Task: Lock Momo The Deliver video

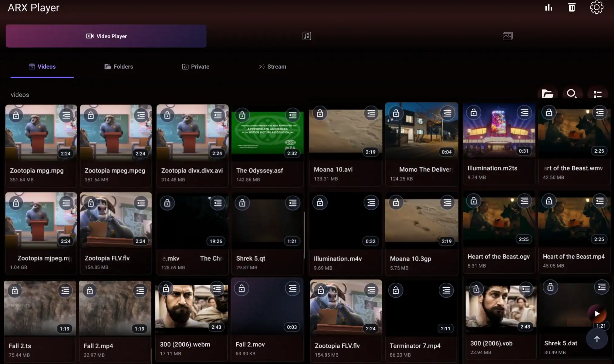Action: pos(396,113)
